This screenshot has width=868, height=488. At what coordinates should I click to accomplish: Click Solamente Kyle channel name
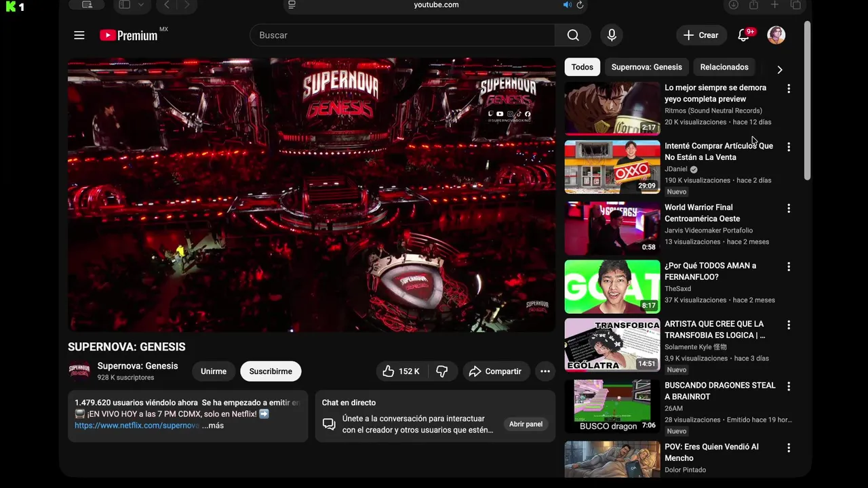(x=696, y=347)
